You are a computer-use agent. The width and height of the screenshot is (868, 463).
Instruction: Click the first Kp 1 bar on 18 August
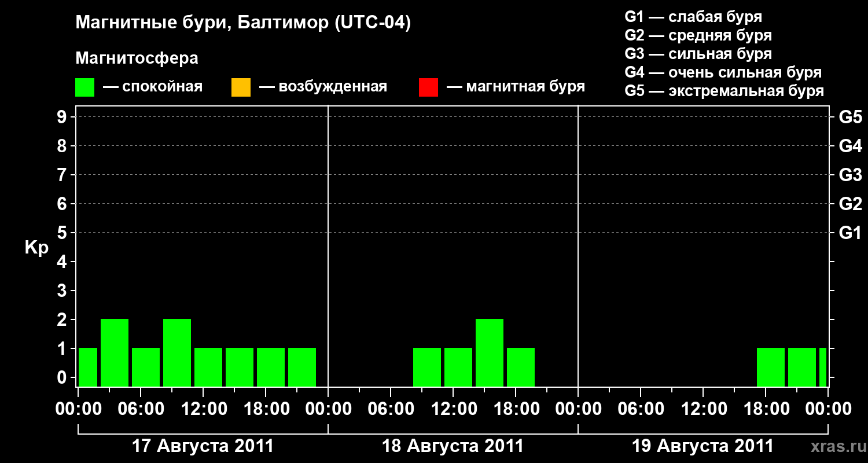point(427,367)
